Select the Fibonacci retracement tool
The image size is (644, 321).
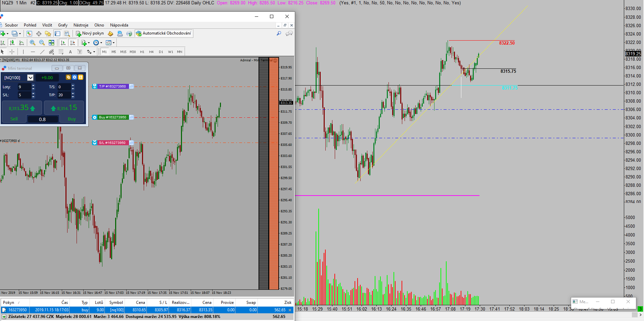(61, 52)
